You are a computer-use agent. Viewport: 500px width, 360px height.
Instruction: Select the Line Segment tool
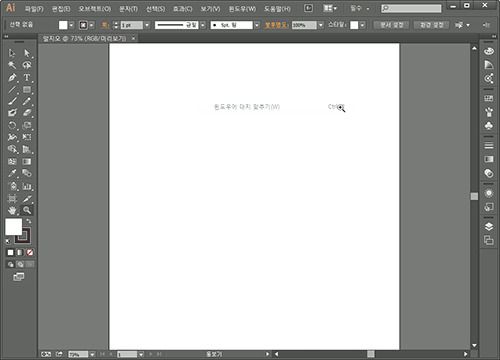(x=12, y=89)
